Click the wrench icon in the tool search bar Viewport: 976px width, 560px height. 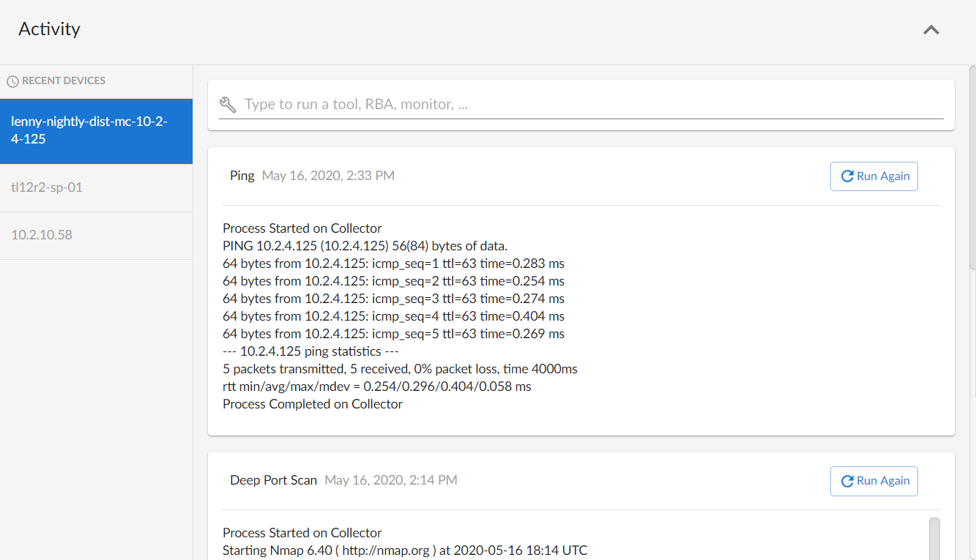(228, 105)
